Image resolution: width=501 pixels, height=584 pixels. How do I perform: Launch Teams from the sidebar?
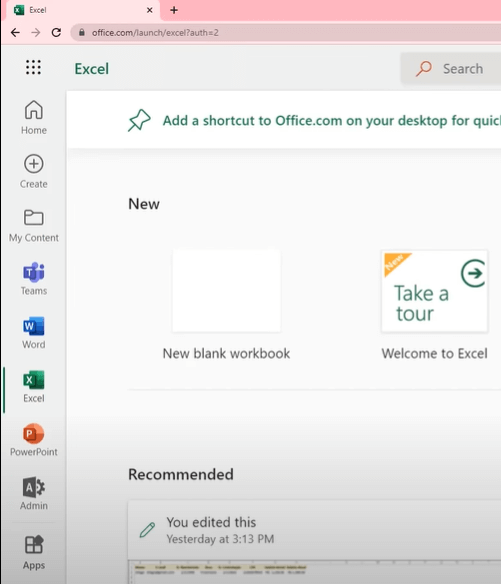pyautogui.click(x=34, y=279)
